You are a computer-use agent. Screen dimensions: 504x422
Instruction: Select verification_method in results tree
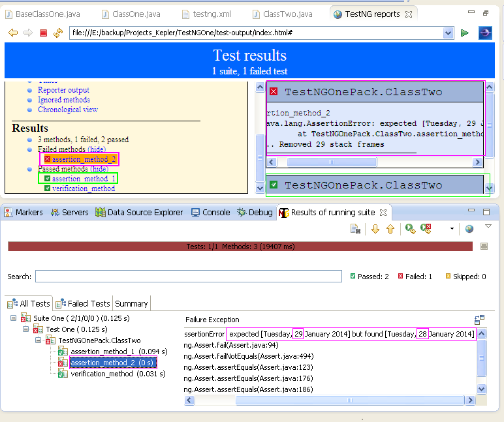[x=112, y=374]
